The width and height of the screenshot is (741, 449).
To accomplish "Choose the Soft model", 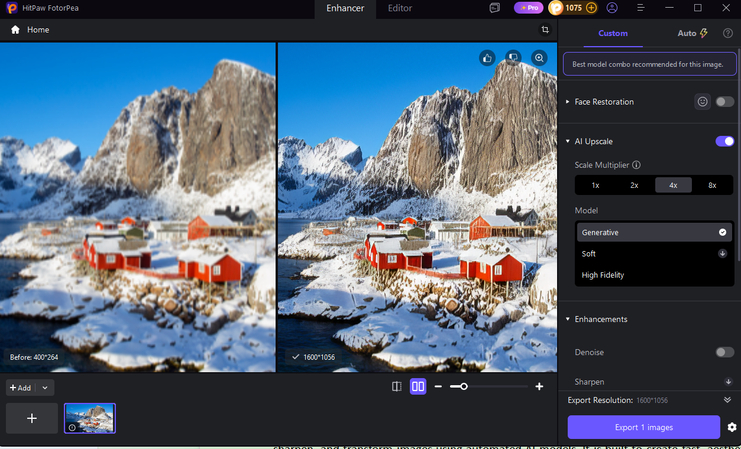I will [x=654, y=254].
